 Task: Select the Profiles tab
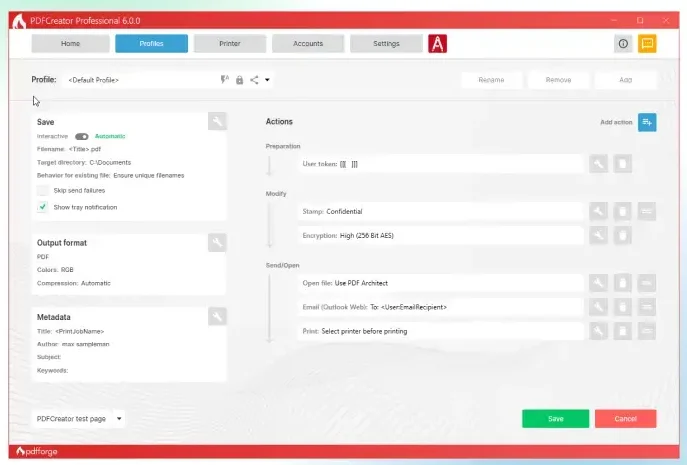tap(151, 43)
